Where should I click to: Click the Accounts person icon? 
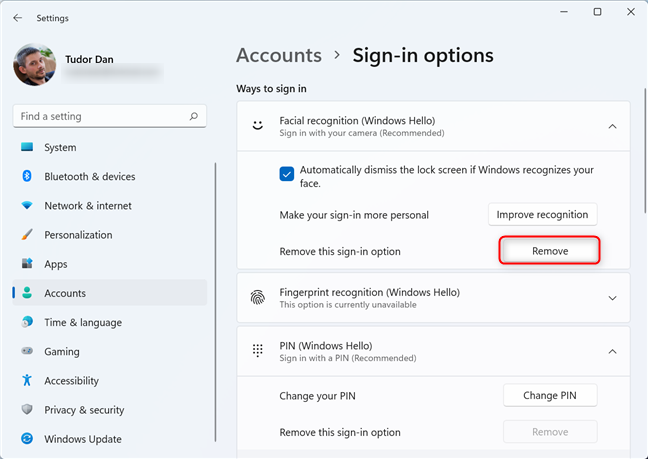coord(27,293)
